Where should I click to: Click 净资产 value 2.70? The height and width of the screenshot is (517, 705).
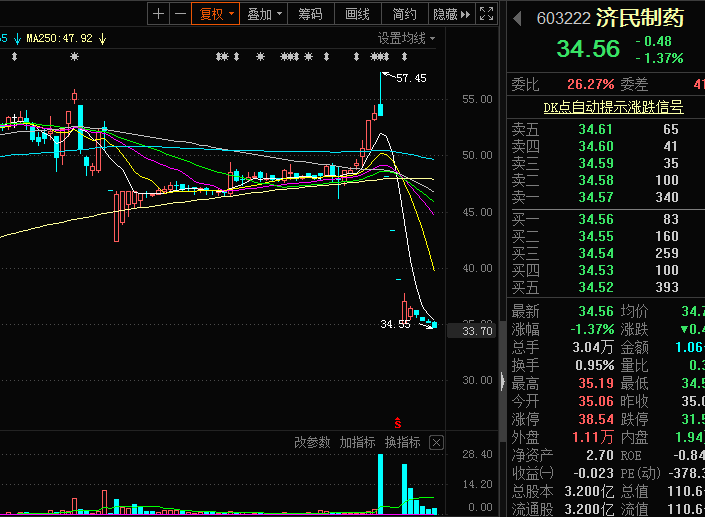[600, 455]
